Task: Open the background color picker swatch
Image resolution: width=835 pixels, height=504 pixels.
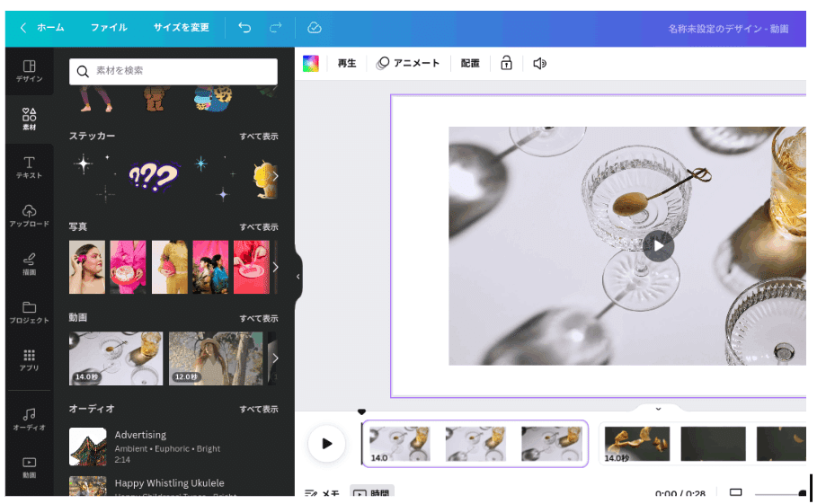Action: (x=311, y=63)
